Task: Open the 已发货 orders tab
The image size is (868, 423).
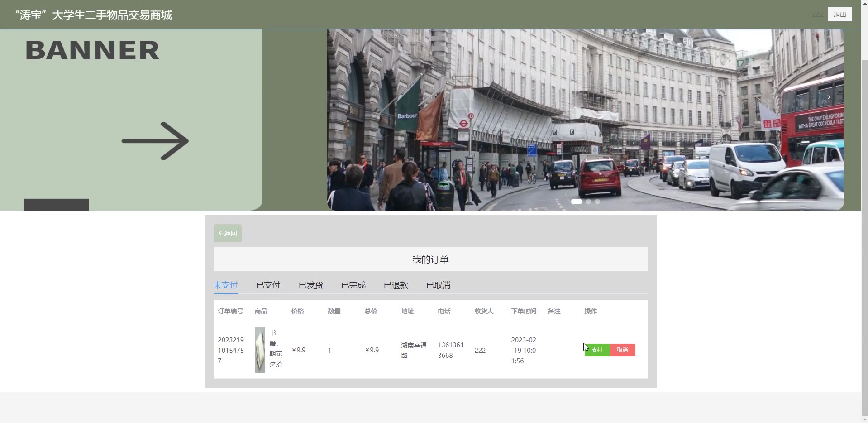Action: (310, 285)
